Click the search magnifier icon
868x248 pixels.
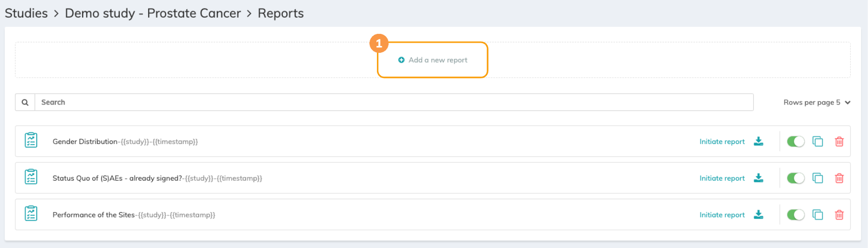(x=25, y=102)
